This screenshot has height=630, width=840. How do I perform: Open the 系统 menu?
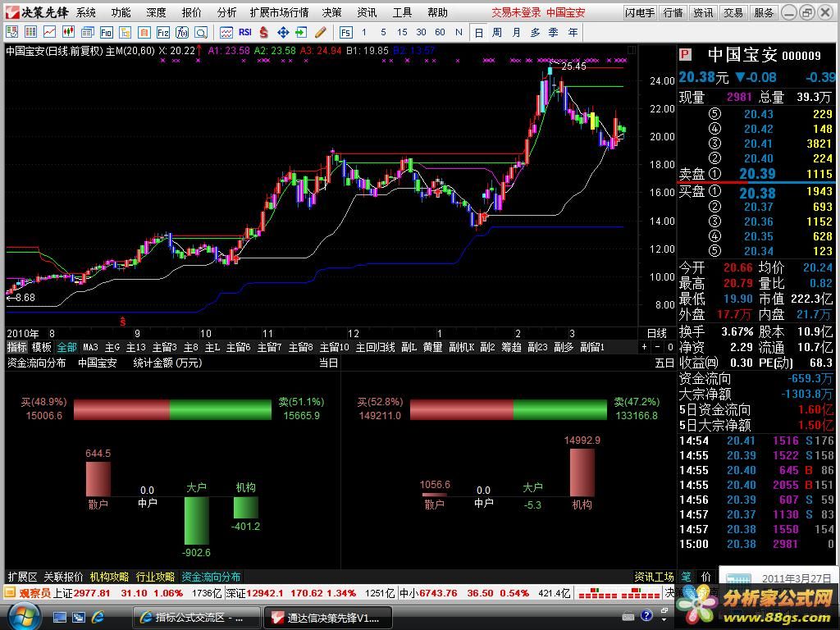click(x=85, y=11)
